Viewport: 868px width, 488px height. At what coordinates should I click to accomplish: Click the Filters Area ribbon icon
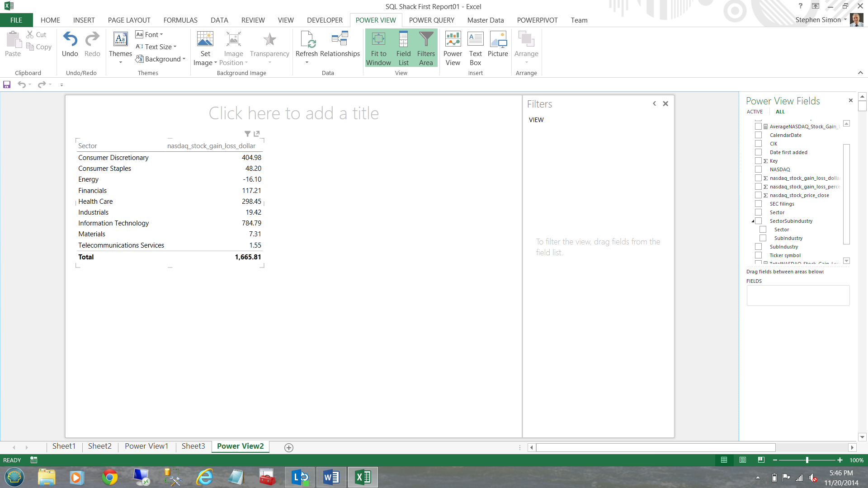pos(426,48)
